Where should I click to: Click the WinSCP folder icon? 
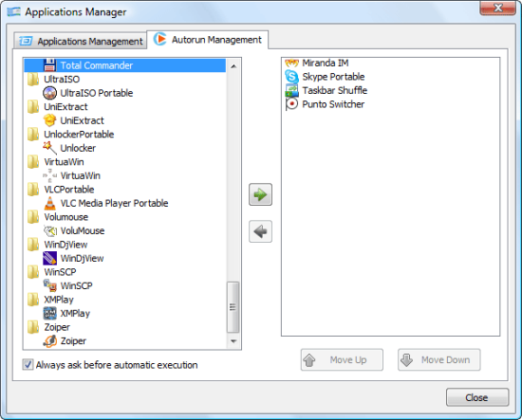click(x=33, y=272)
